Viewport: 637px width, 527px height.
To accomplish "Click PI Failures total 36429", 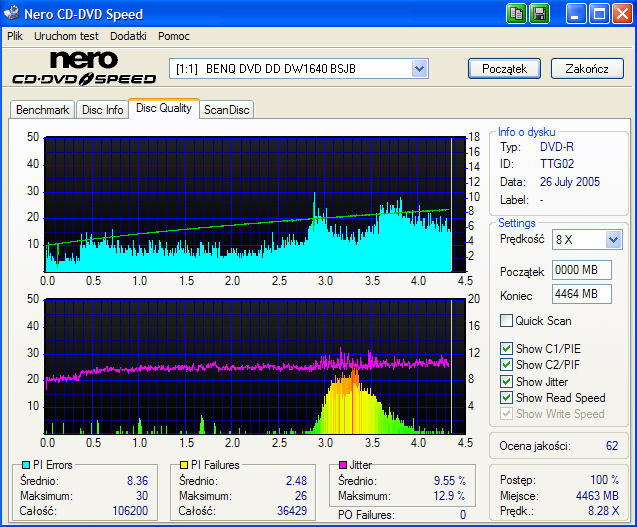I will [x=292, y=511].
